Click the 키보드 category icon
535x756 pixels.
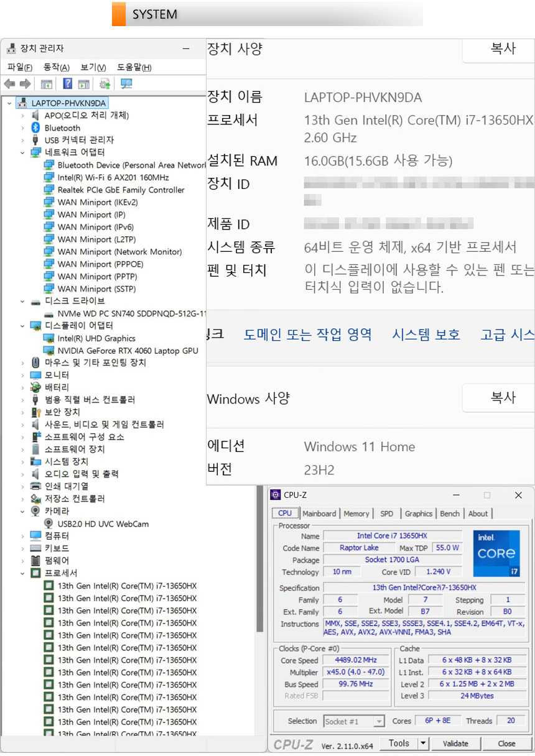36,548
